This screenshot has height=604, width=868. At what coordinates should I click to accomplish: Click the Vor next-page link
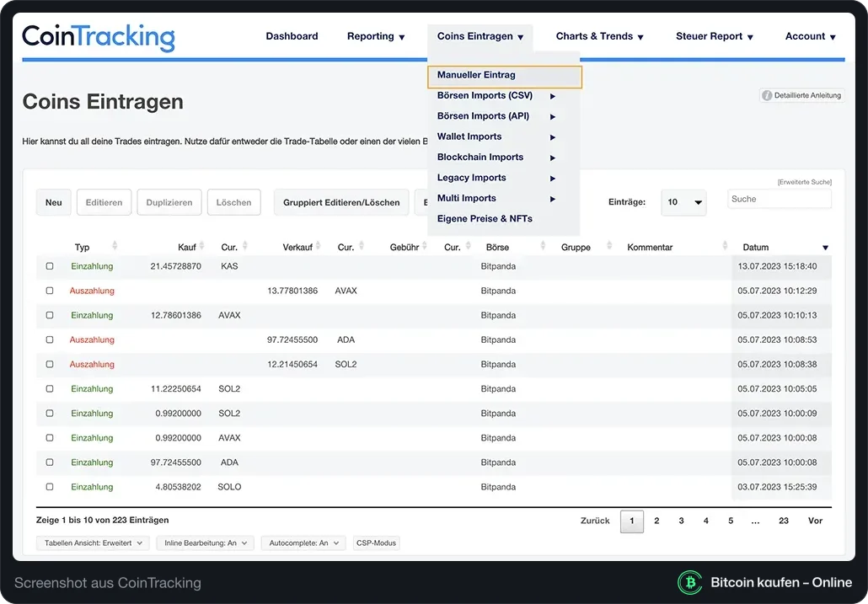tap(816, 521)
